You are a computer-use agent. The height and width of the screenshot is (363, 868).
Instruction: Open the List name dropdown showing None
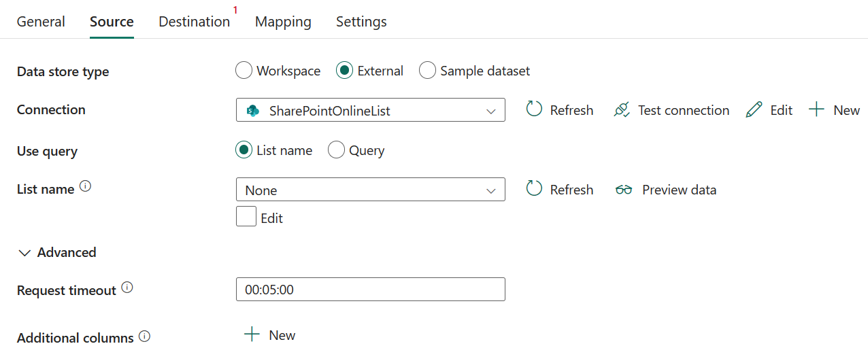371,190
